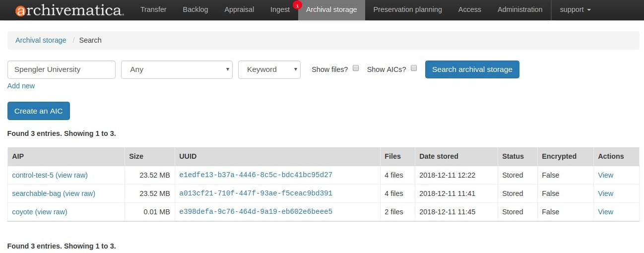
Task: Open the control-test-5 AIP link
Action: tap(33, 175)
